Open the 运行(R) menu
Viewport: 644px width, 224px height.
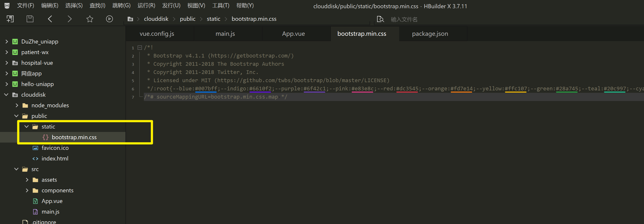(x=146, y=6)
